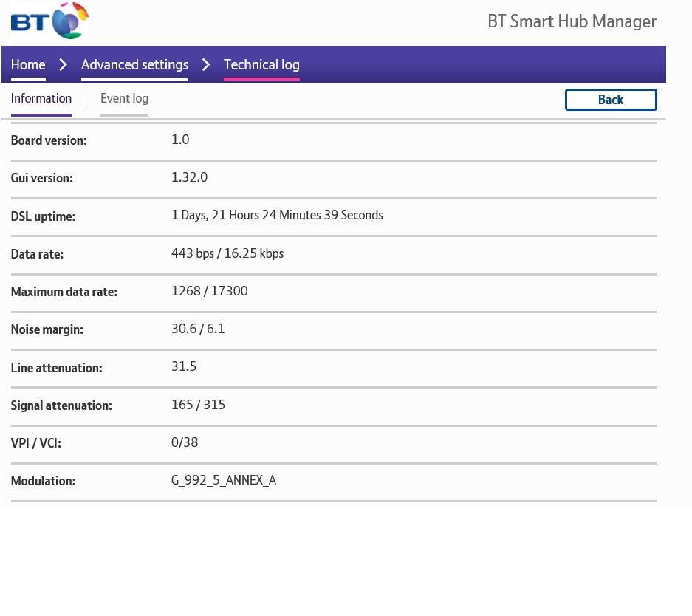The width and height of the screenshot is (692, 616).
Task: Click chevron before Technical log
Action: 205,65
